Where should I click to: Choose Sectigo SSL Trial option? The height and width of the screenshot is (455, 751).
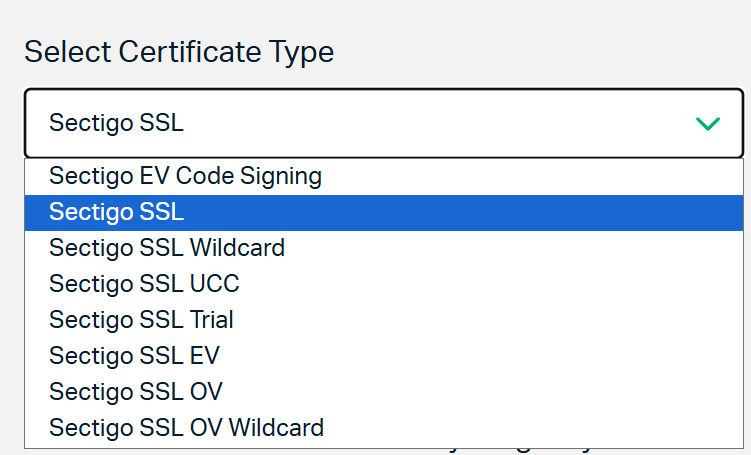coord(141,320)
